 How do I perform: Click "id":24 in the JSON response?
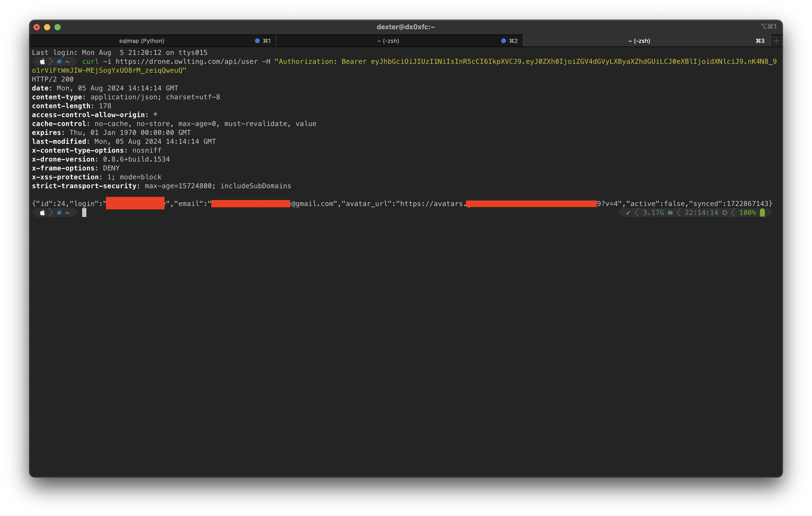[50, 204]
